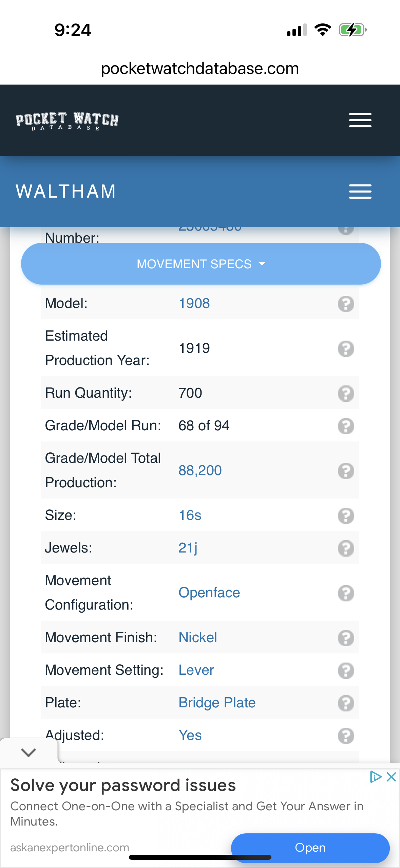Viewport: 400px width, 868px height.
Task: Click help icon for Estimated Production Year
Action: pos(346,349)
